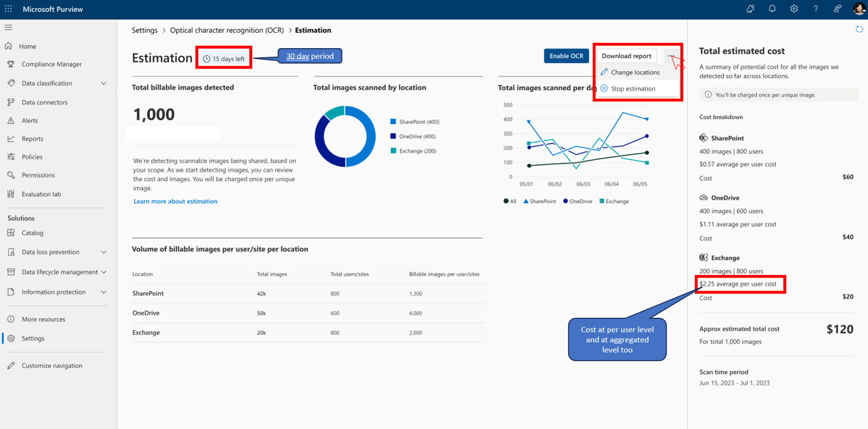Image resolution: width=868 pixels, height=429 pixels.
Task: Open the user profile avatar
Action: [x=859, y=9]
